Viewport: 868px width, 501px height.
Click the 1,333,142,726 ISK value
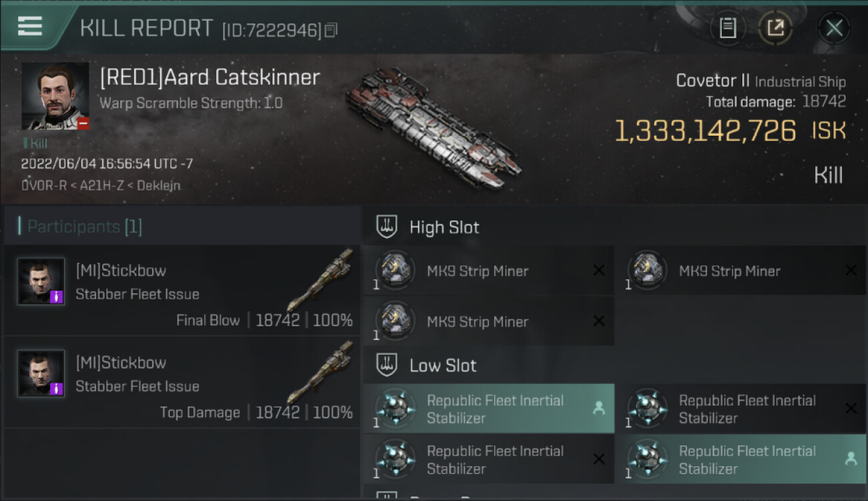pyautogui.click(x=705, y=131)
